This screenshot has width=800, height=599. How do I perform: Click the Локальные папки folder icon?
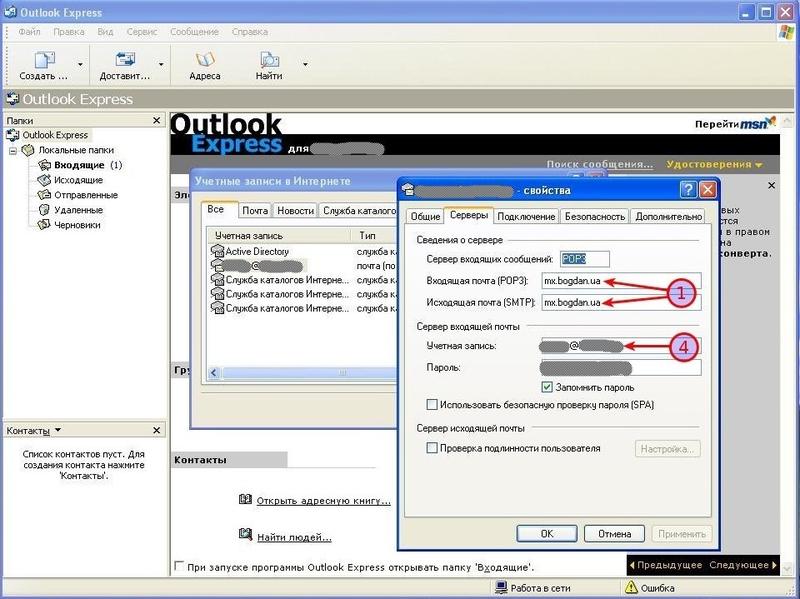(28, 150)
